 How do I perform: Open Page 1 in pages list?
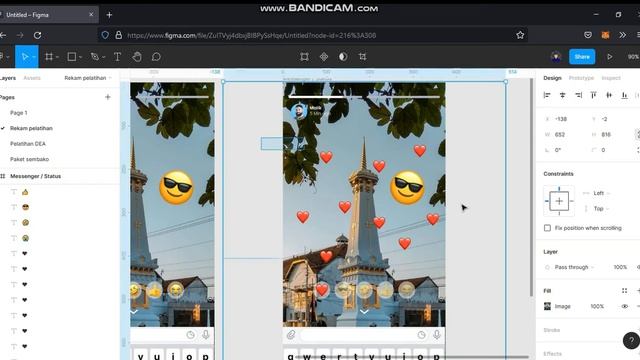tap(19, 113)
